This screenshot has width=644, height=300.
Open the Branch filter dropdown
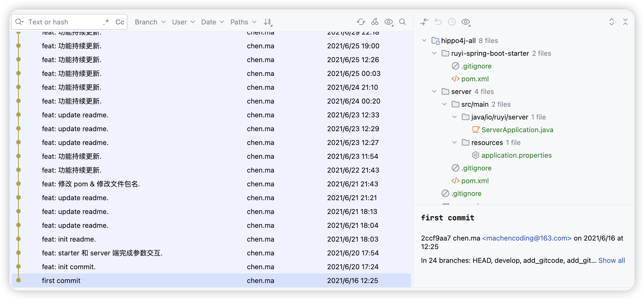click(150, 22)
